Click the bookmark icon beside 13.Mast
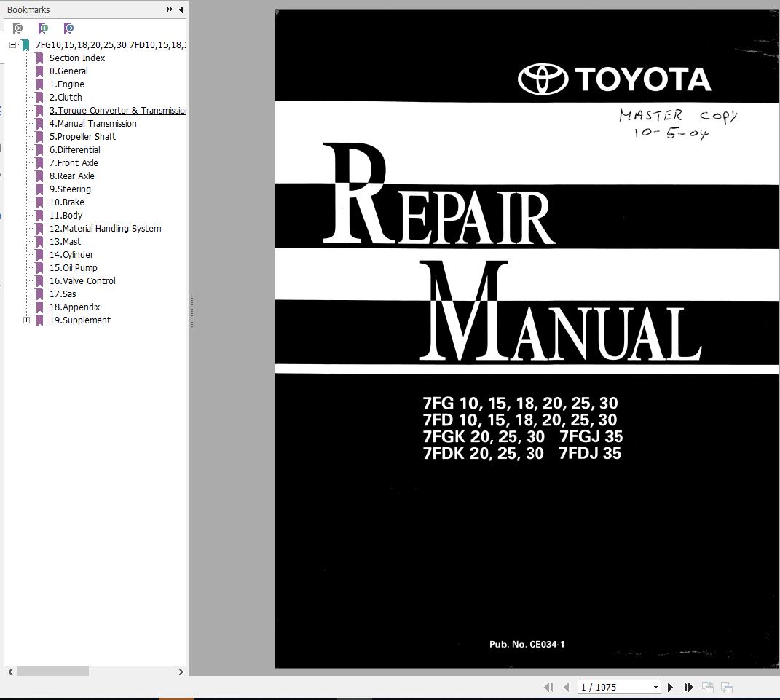The width and height of the screenshot is (780, 700). [40, 241]
